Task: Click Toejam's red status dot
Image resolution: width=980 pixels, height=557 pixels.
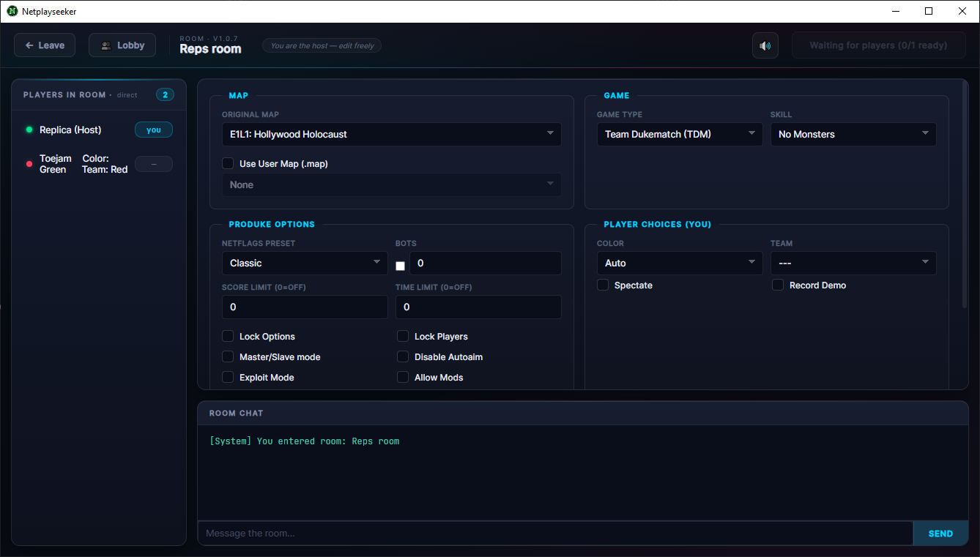Action: click(x=29, y=164)
